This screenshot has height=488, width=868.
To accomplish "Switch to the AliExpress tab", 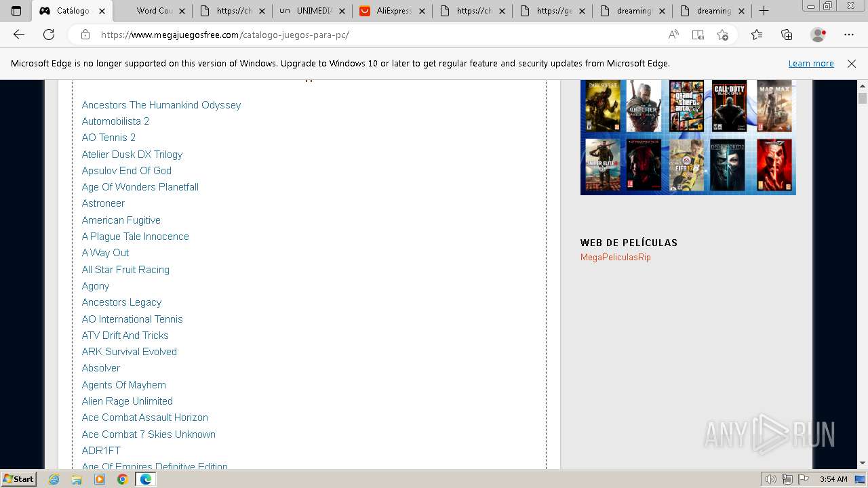I will click(x=393, y=11).
